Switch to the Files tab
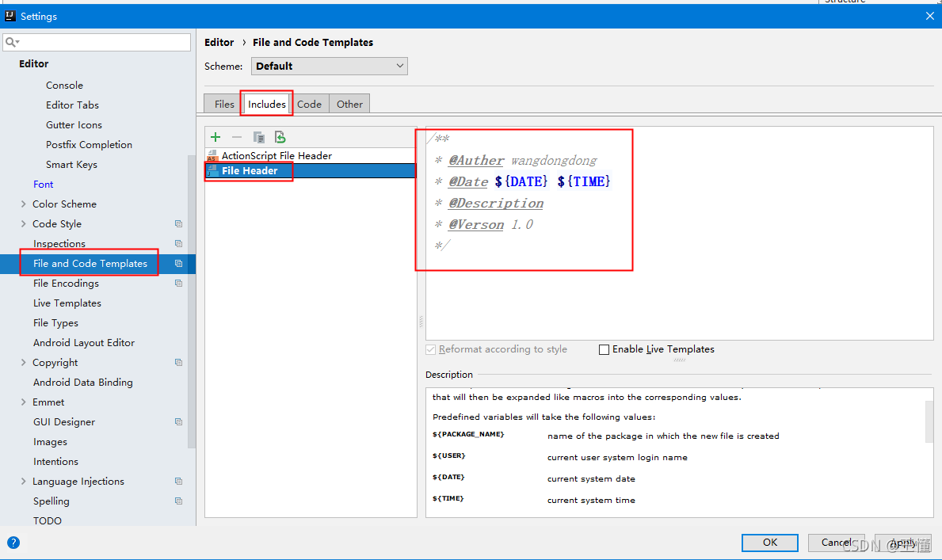 click(x=224, y=104)
